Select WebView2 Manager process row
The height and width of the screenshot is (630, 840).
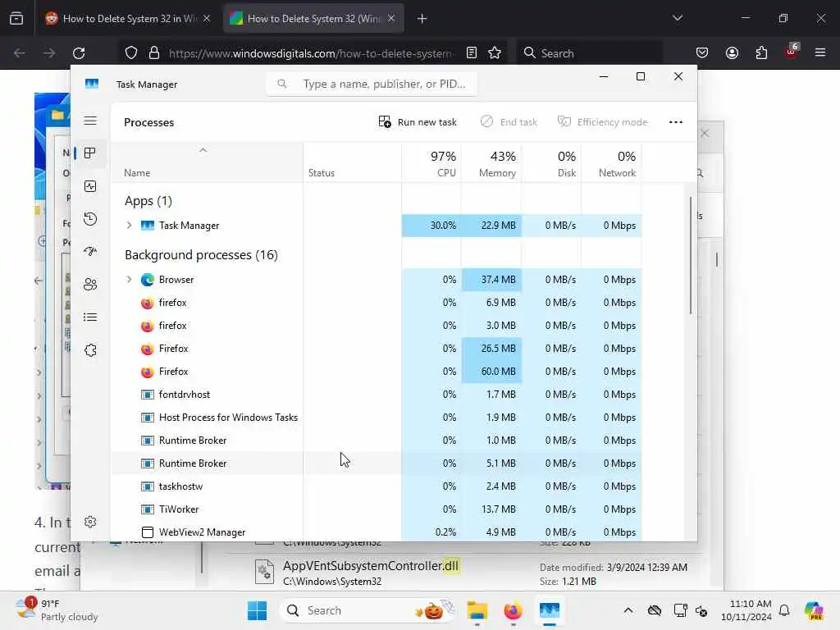[377, 532]
